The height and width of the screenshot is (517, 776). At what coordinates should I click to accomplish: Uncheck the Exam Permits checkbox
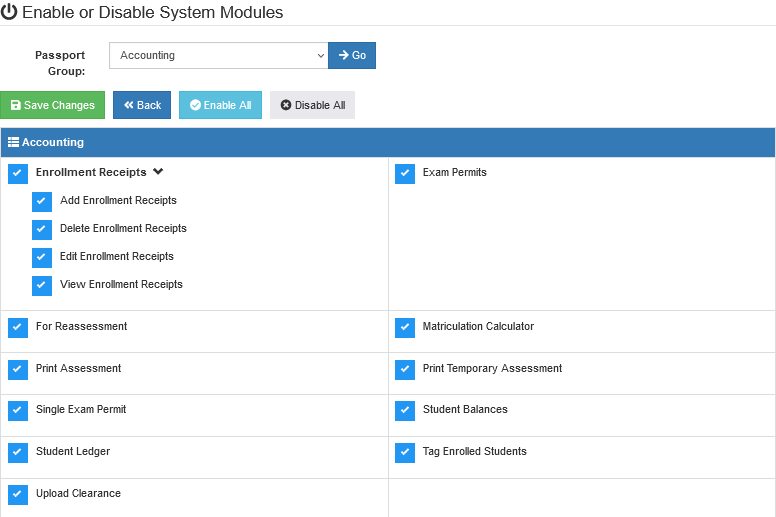[405, 174]
